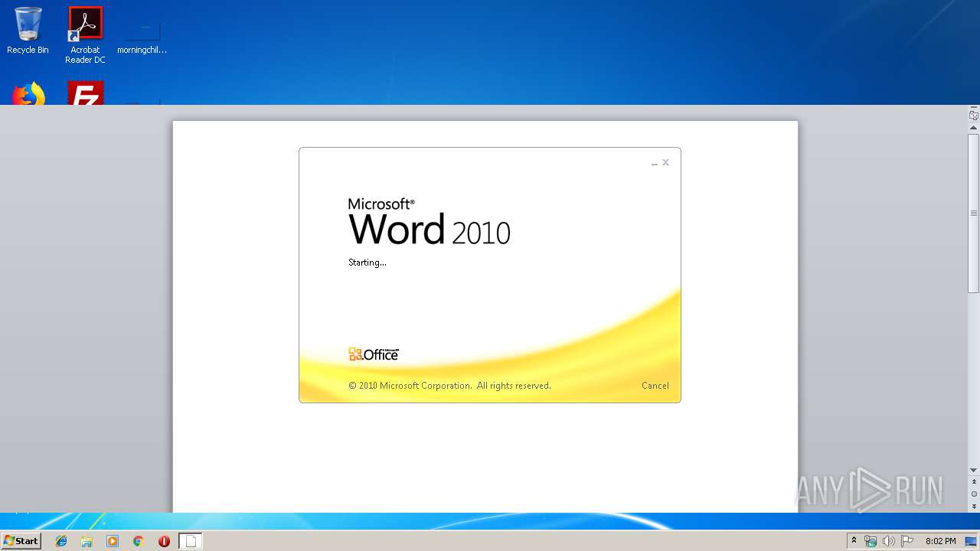
Task: Close the Word 2010 splash screen
Action: click(x=666, y=162)
